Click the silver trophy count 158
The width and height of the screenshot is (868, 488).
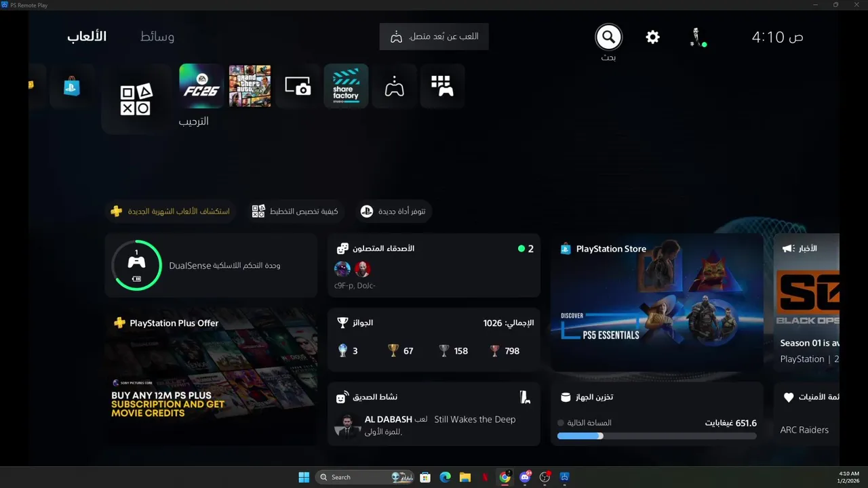(x=454, y=351)
